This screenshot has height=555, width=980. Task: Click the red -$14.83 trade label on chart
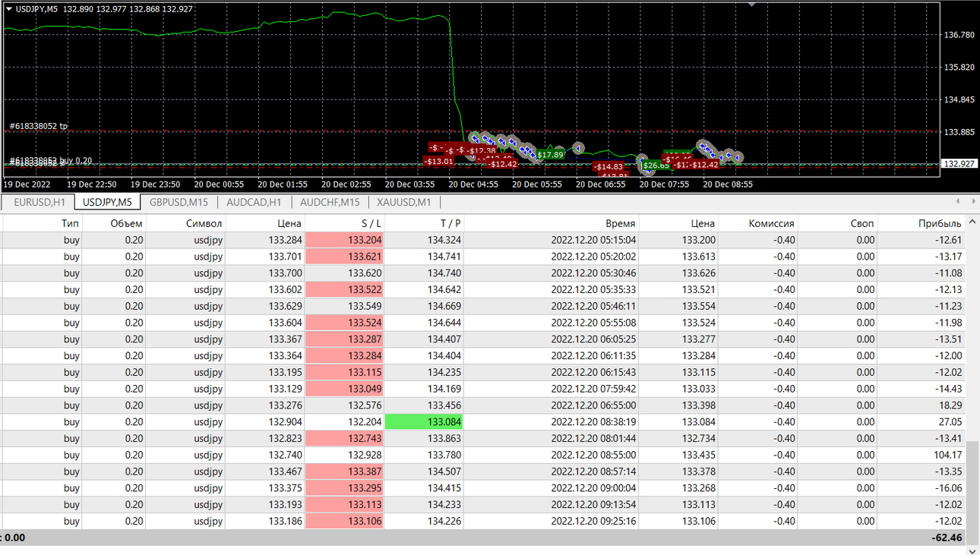[608, 166]
